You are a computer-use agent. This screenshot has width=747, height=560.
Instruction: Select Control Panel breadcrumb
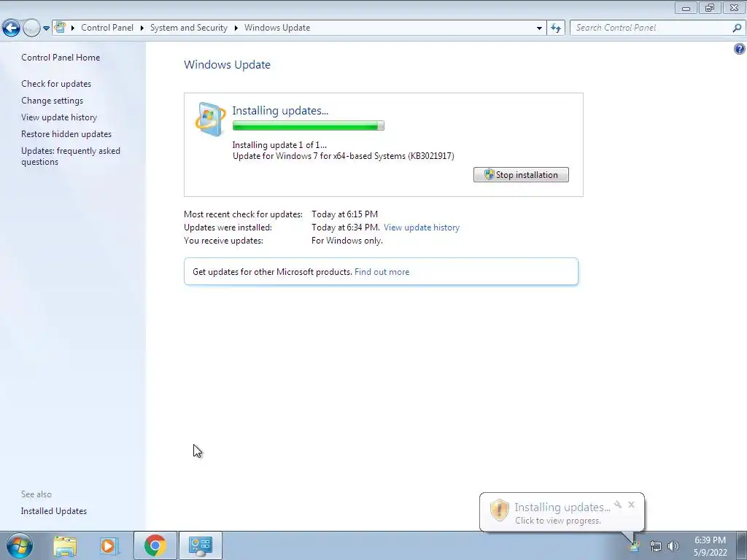click(107, 28)
